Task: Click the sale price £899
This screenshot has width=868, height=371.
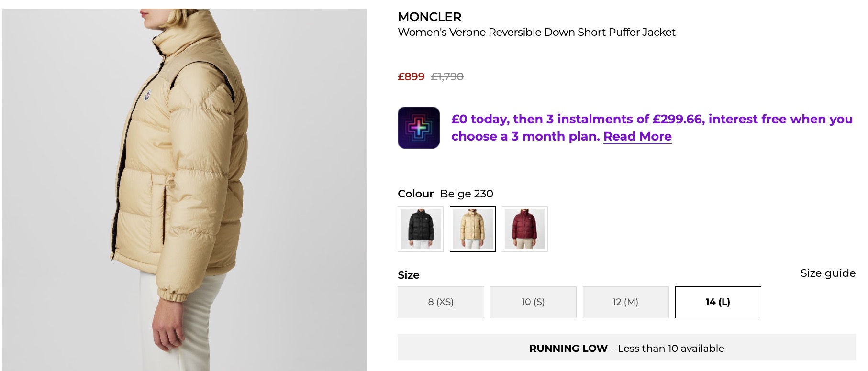Action: (411, 76)
